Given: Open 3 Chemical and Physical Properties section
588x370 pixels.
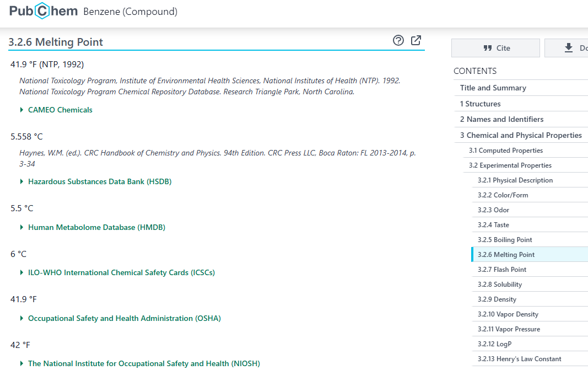Looking at the screenshot, I should coord(521,135).
